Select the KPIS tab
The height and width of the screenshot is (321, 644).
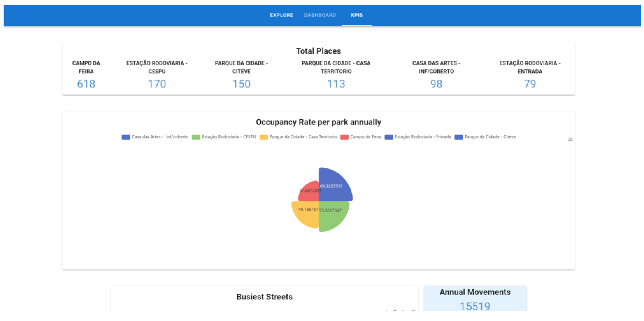coord(357,15)
